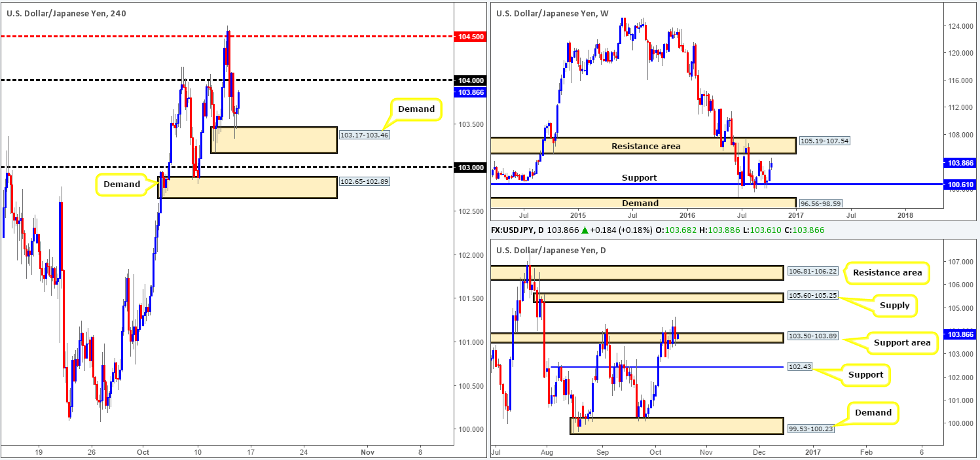980x460 pixels.
Task: Click the '2018' date label on weekly chart
Action: pyautogui.click(x=905, y=215)
